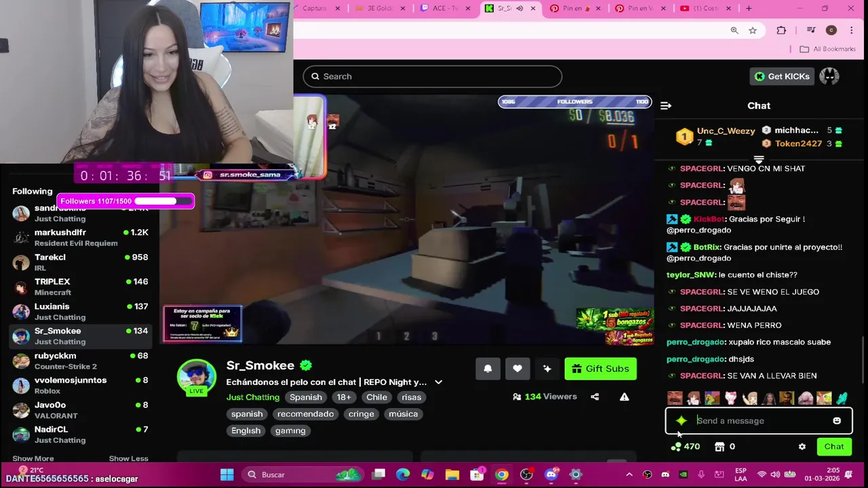Click the Gift Subs button
The image size is (868, 488).
coord(600,369)
